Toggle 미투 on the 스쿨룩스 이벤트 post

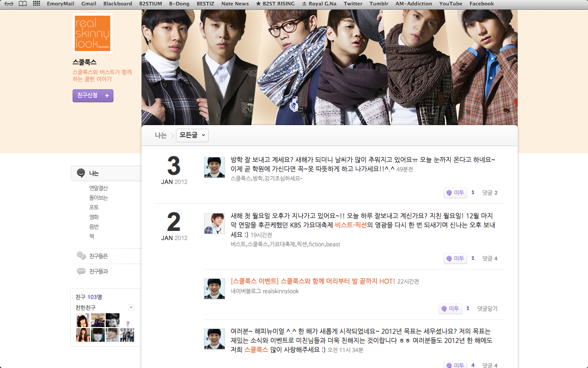click(450, 309)
